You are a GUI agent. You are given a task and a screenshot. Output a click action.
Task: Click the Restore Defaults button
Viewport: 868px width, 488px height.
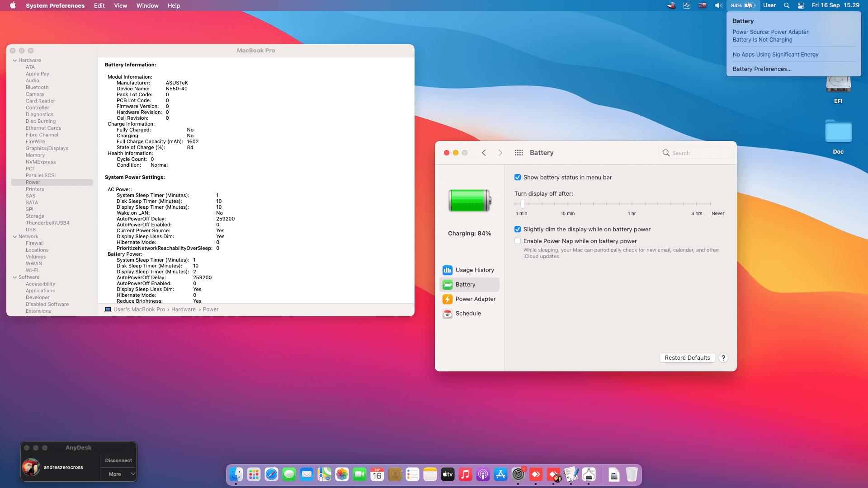pos(687,358)
